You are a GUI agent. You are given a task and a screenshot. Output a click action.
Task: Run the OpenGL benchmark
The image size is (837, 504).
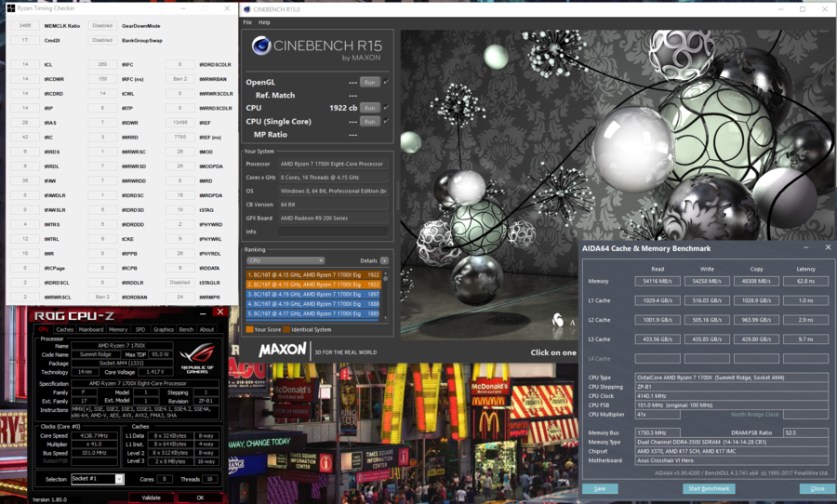(x=370, y=82)
